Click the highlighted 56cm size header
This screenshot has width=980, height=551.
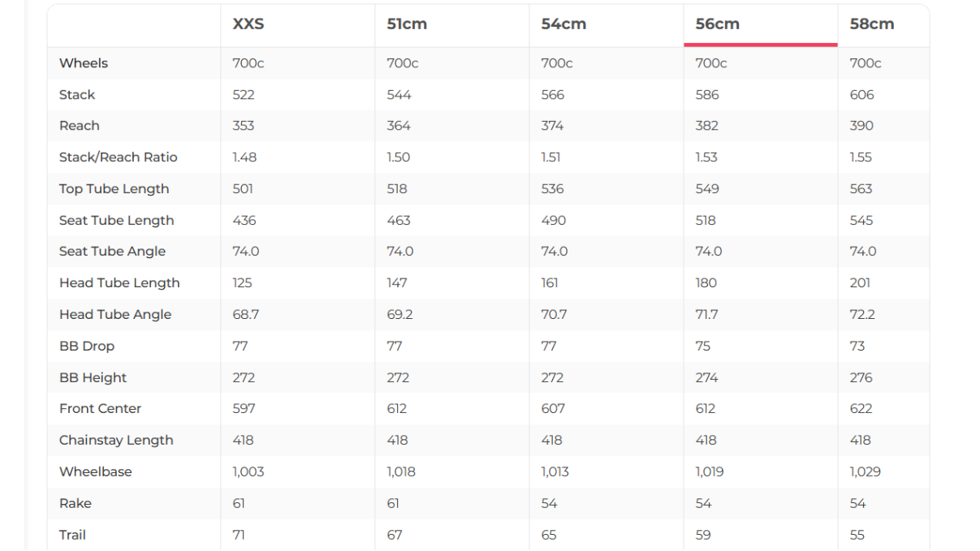click(718, 24)
